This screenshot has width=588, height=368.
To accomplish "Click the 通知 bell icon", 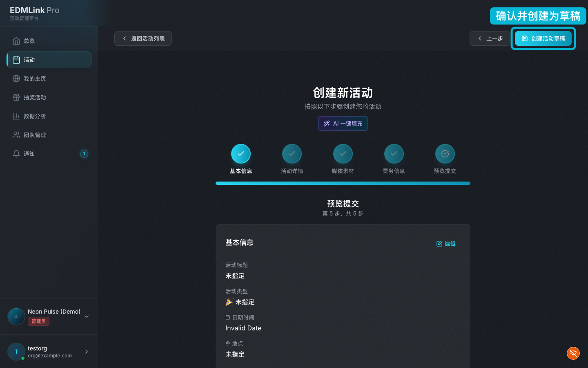I will point(16,154).
